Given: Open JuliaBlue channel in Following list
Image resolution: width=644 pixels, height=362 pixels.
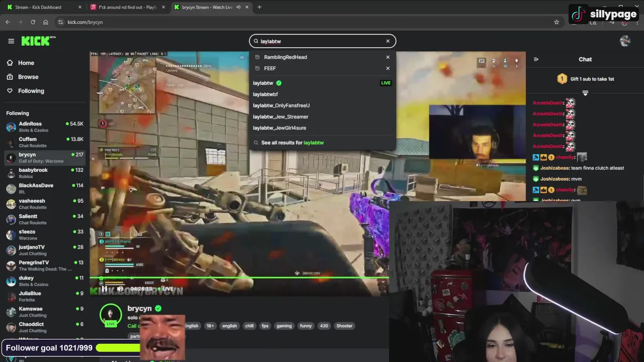Looking at the screenshot, I should [44, 296].
